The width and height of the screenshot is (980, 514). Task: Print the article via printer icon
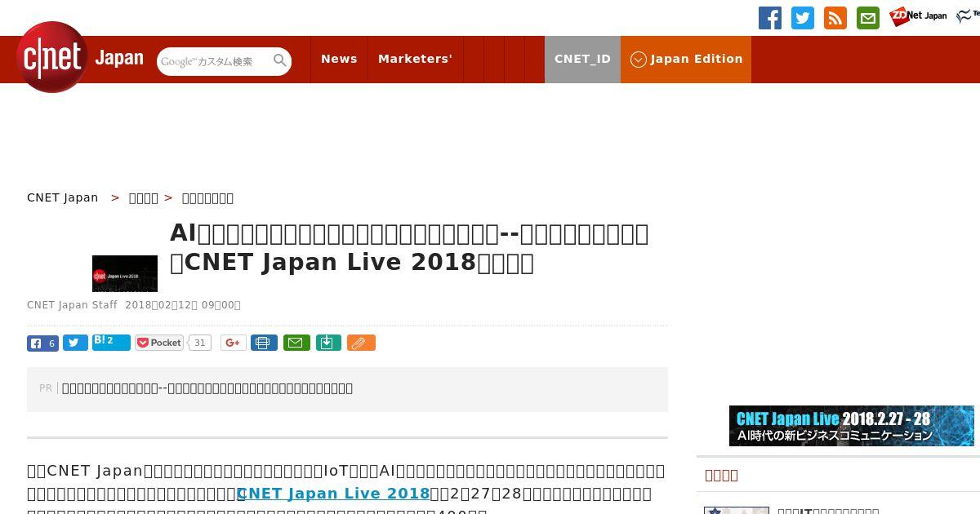point(264,343)
